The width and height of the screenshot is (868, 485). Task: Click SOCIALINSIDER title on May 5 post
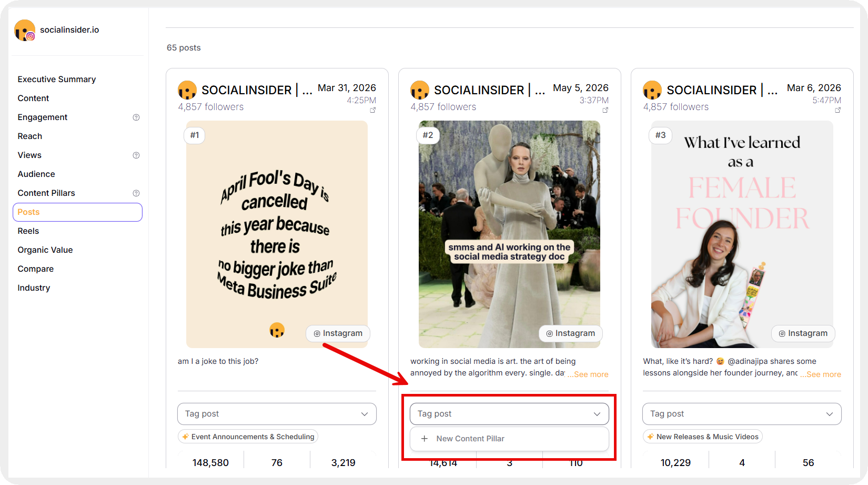click(489, 90)
